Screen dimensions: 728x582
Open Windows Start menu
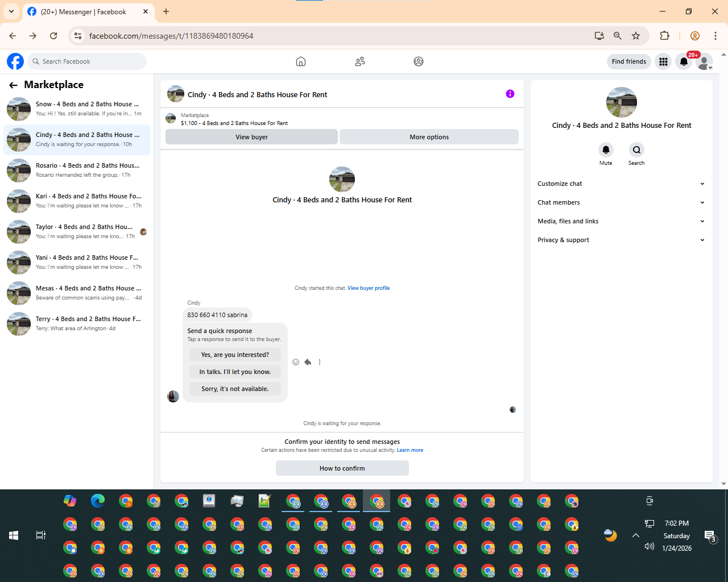(14, 535)
